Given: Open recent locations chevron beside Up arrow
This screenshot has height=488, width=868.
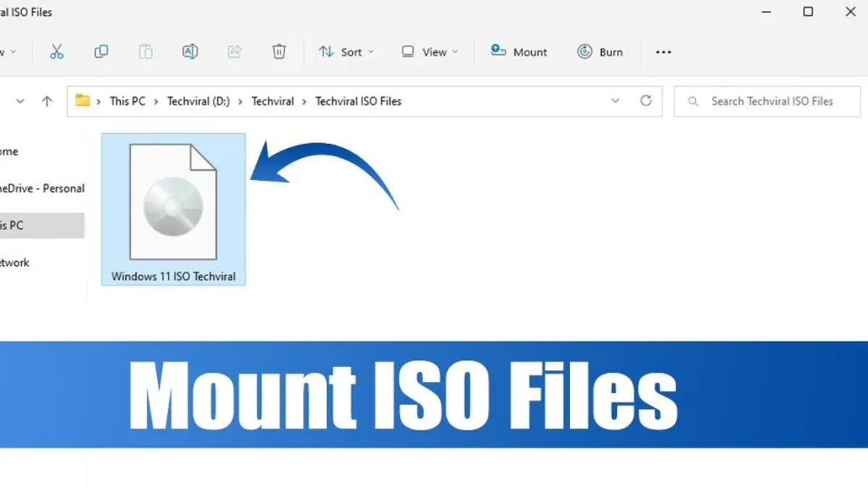Looking at the screenshot, I should coord(20,101).
